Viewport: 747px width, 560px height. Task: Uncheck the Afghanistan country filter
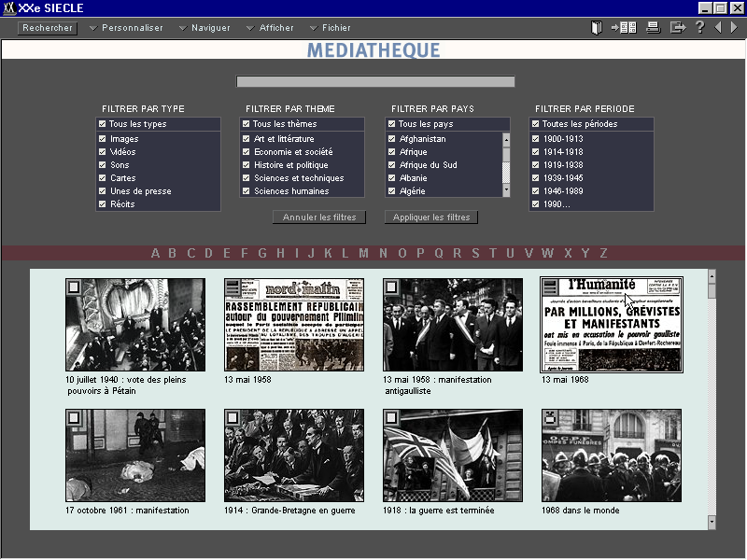392,139
